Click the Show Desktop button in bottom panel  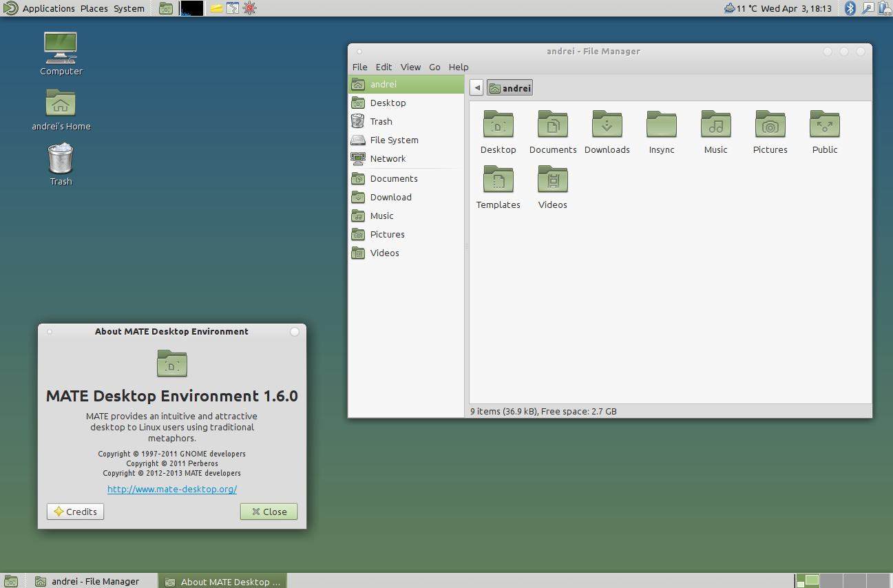11,581
